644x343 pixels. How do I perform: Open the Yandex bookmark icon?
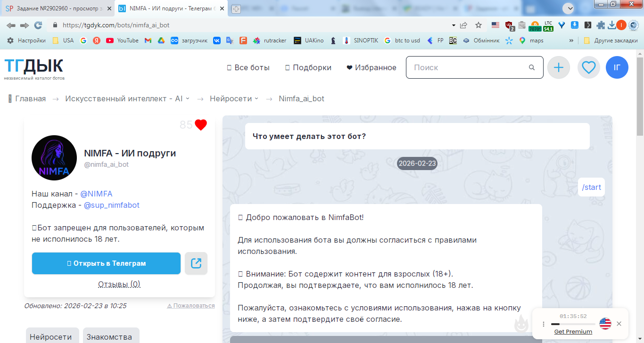97,41
